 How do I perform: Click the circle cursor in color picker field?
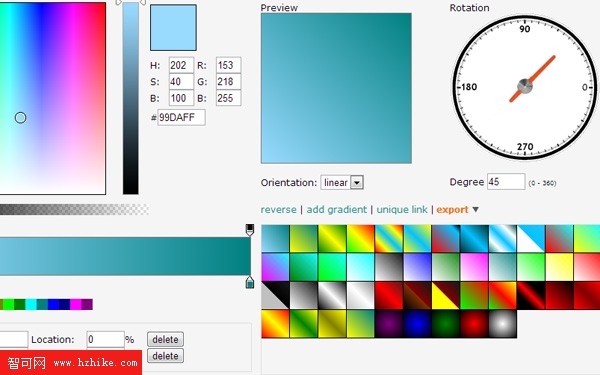pos(20,118)
